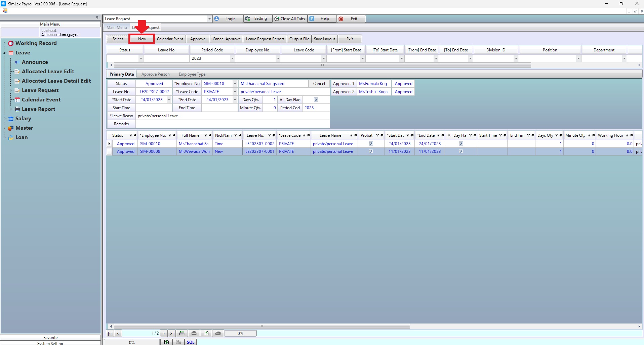
Task: Click the Leave Request Report button
Action: coord(265,39)
